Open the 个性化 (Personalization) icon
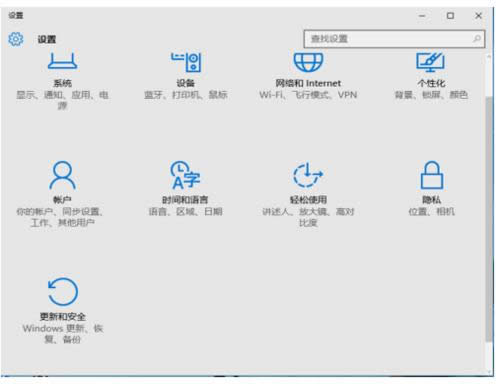The height and width of the screenshot is (384, 500). coord(430,62)
